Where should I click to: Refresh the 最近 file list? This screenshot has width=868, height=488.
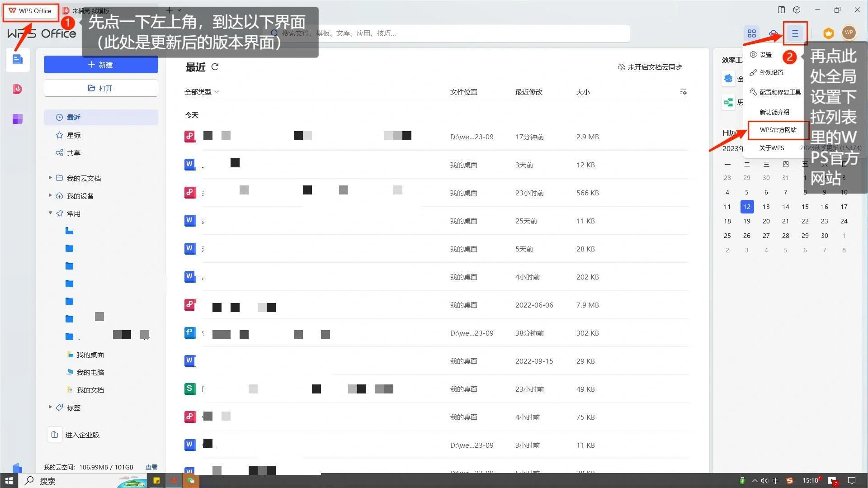[x=215, y=67]
